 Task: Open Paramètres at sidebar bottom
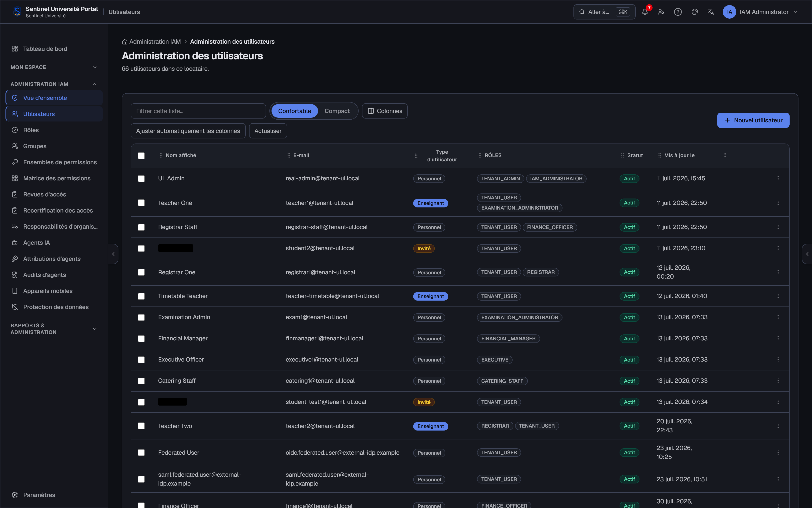54,495
